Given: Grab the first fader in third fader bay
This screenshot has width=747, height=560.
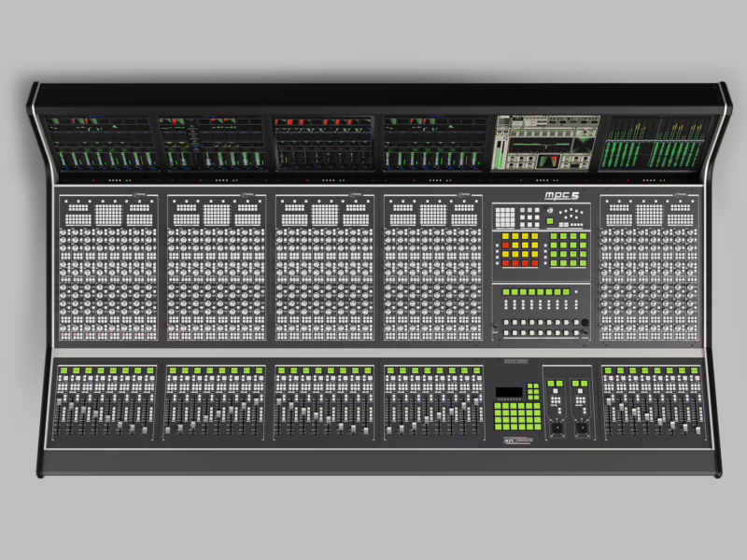Looking at the screenshot, I should click(278, 402).
